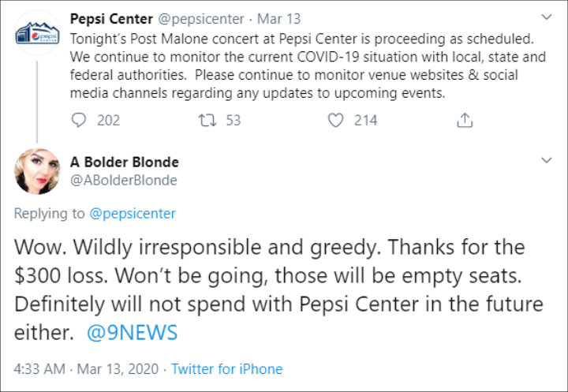Click the reply speech bubble icon

tap(79, 120)
